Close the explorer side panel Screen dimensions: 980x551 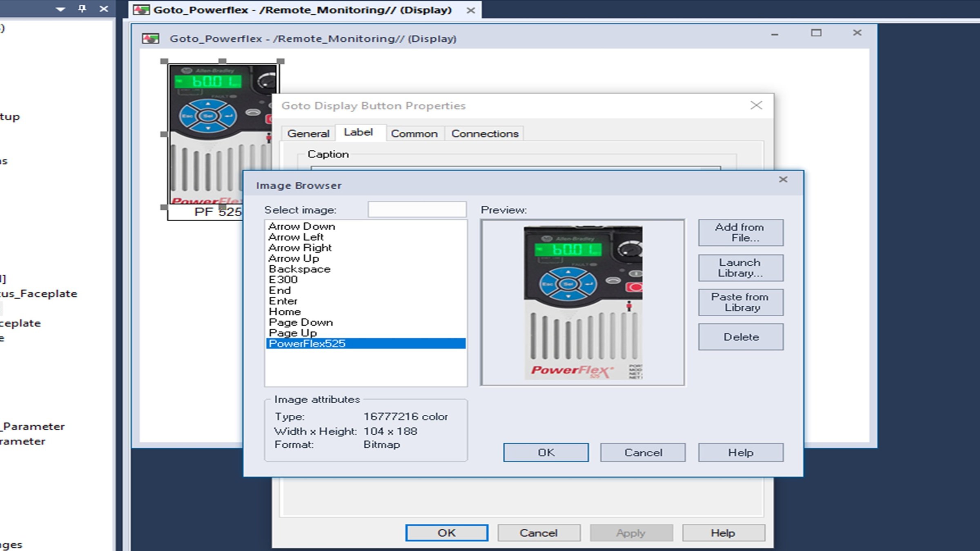tap(104, 9)
